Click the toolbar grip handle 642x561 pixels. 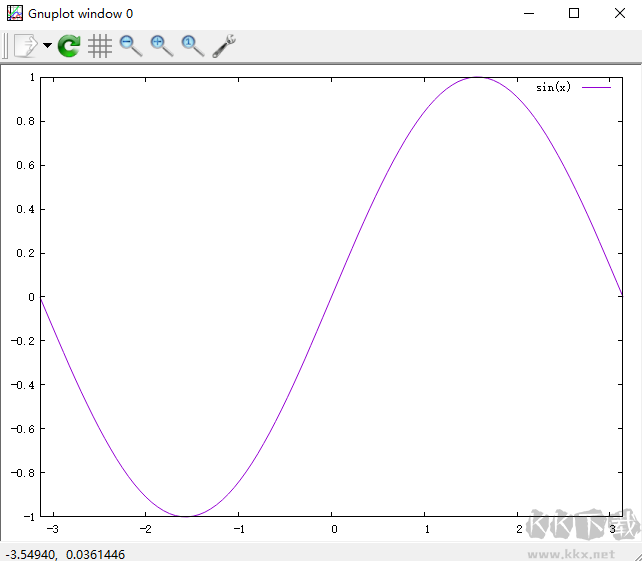5,46
